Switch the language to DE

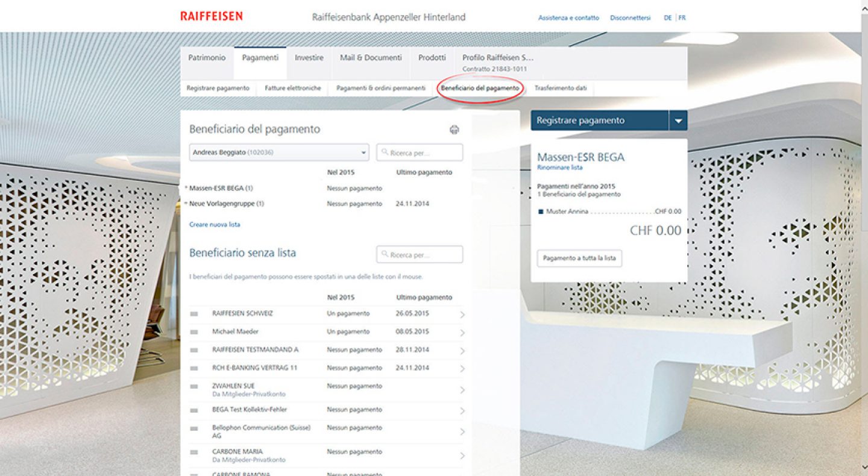coord(667,18)
